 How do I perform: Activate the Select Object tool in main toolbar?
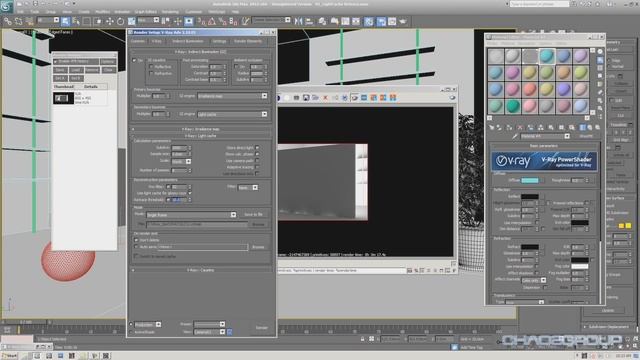tap(65, 21)
